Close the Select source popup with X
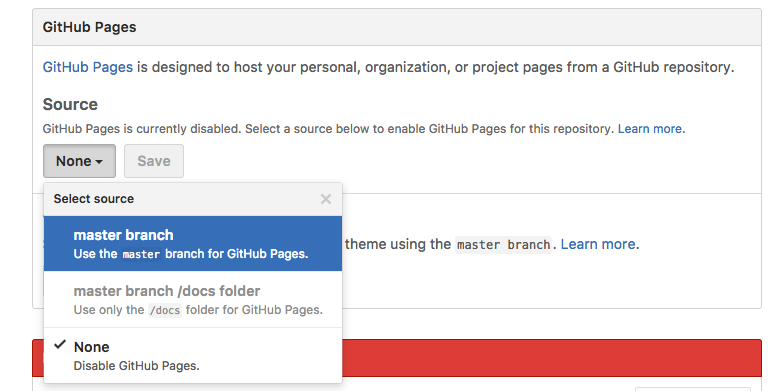Image resolution: width=779 pixels, height=391 pixels. 326,199
